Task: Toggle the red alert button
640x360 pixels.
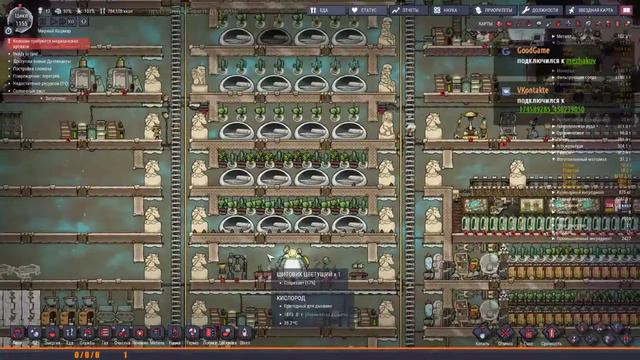Action: tap(84, 21)
